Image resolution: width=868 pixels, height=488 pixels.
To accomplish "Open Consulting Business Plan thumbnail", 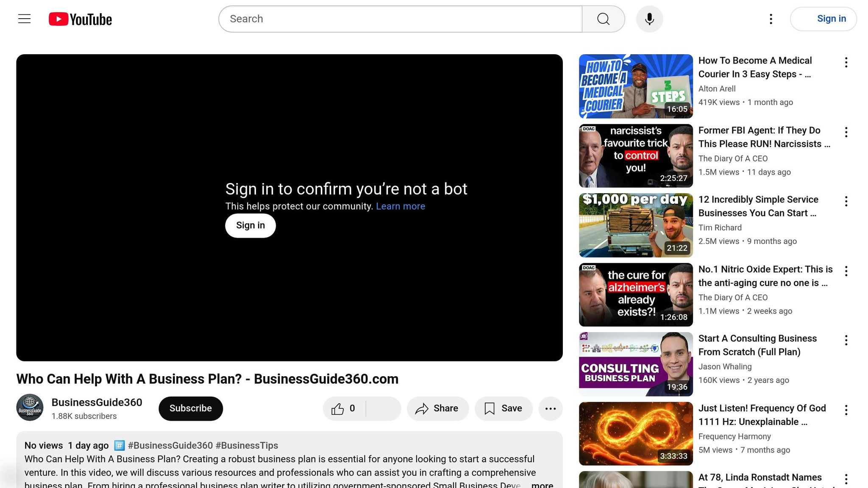I will [636, 364].
